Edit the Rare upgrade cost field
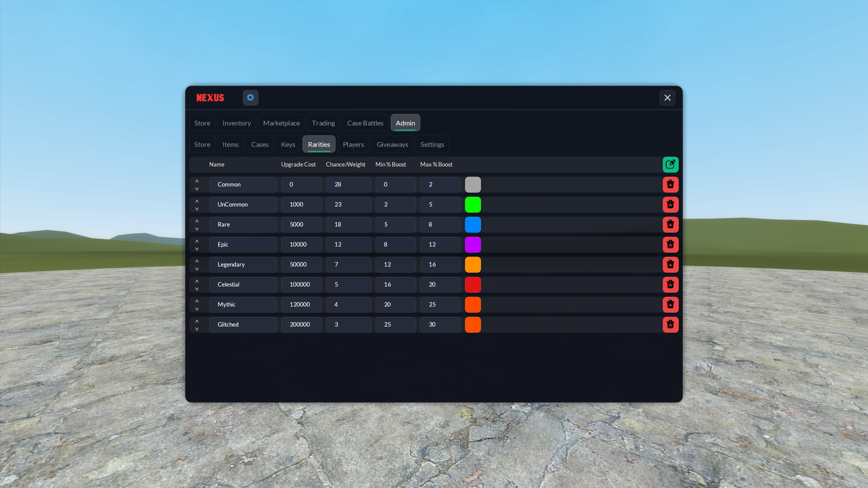Screen dimensions: 868x488 click(301, 225)
